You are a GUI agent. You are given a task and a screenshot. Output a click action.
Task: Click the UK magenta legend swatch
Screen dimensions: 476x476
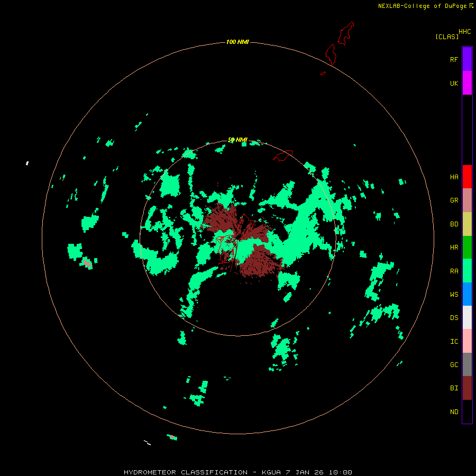click(x=467, y=83)
